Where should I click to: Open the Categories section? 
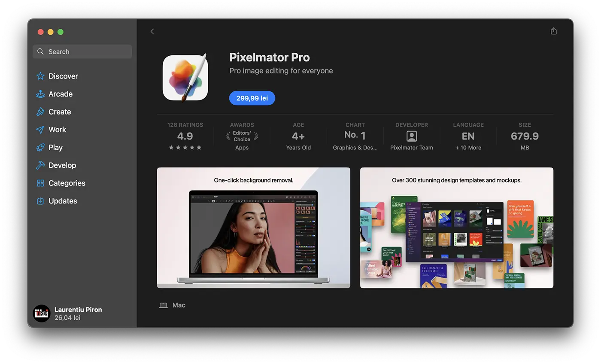pos(67,183)
